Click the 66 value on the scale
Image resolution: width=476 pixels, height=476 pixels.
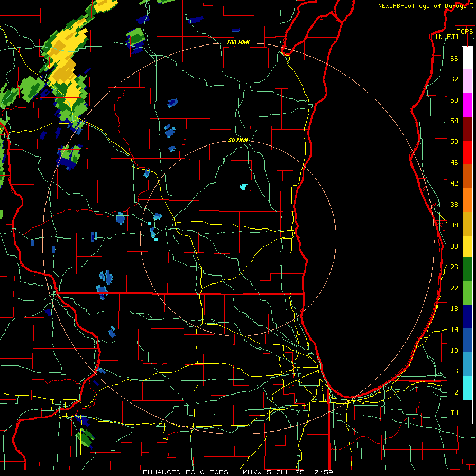coord(454,58)
